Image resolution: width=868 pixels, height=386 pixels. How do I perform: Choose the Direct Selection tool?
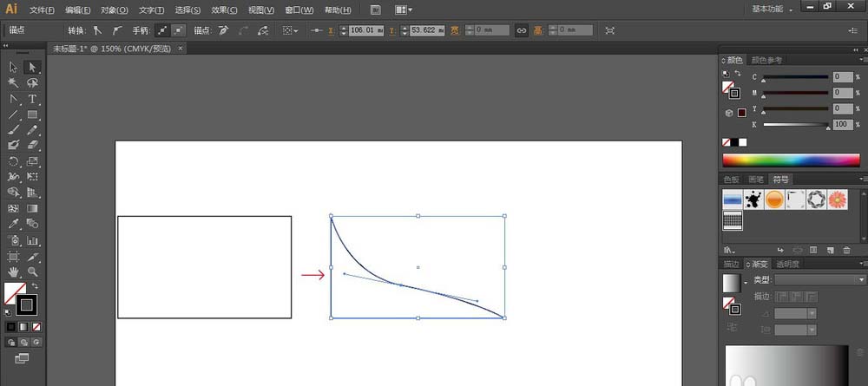coord(32,67)
